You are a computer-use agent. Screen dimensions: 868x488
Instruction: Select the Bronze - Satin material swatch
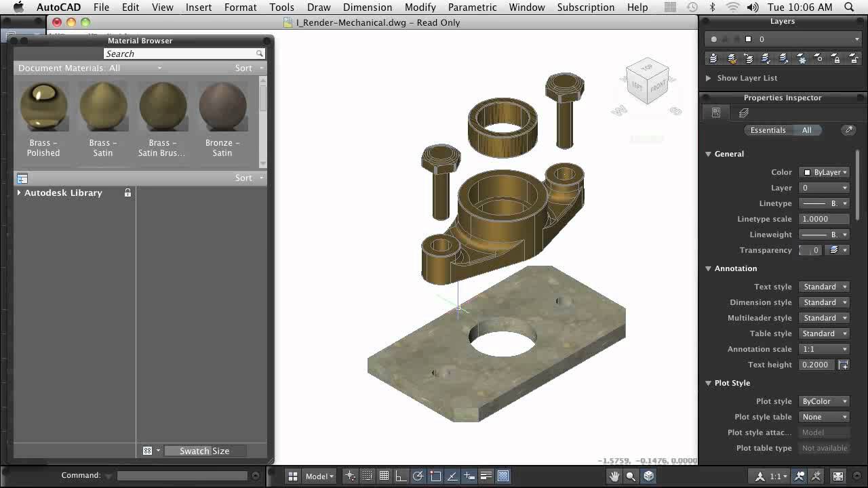[222, 119]
